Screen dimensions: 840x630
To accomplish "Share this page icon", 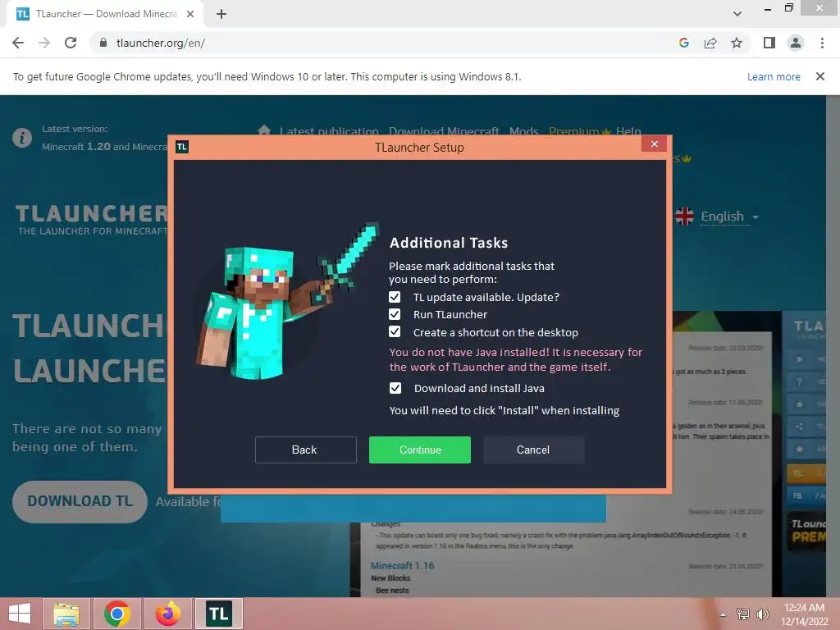I will (710, 43).
